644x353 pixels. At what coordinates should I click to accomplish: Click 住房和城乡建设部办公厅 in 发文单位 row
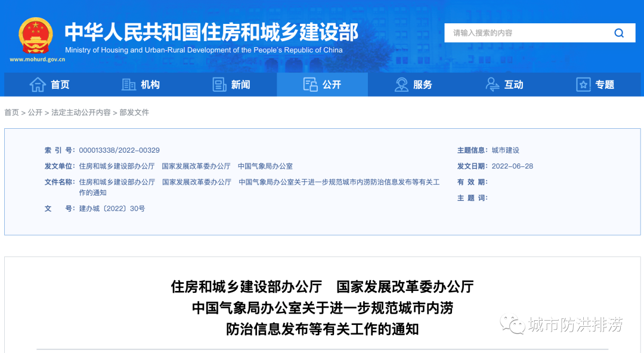[117, 166]
